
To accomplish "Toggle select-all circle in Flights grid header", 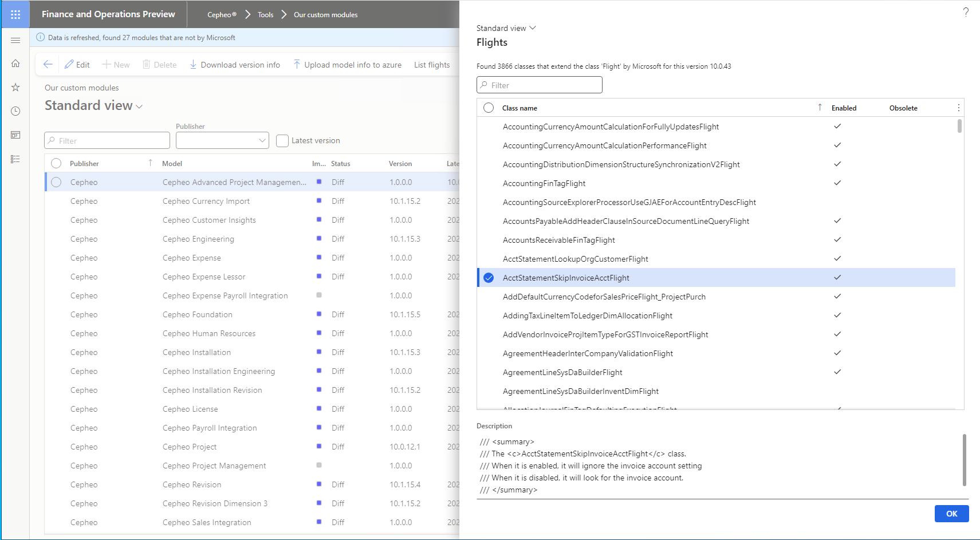I will click(x=489, y=108).
